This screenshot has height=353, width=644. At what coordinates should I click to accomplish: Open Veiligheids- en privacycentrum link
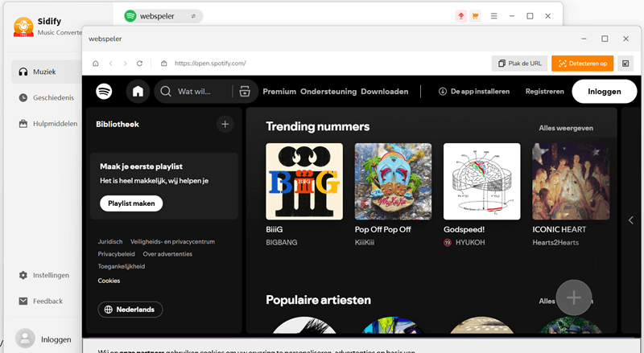[172, 242]
